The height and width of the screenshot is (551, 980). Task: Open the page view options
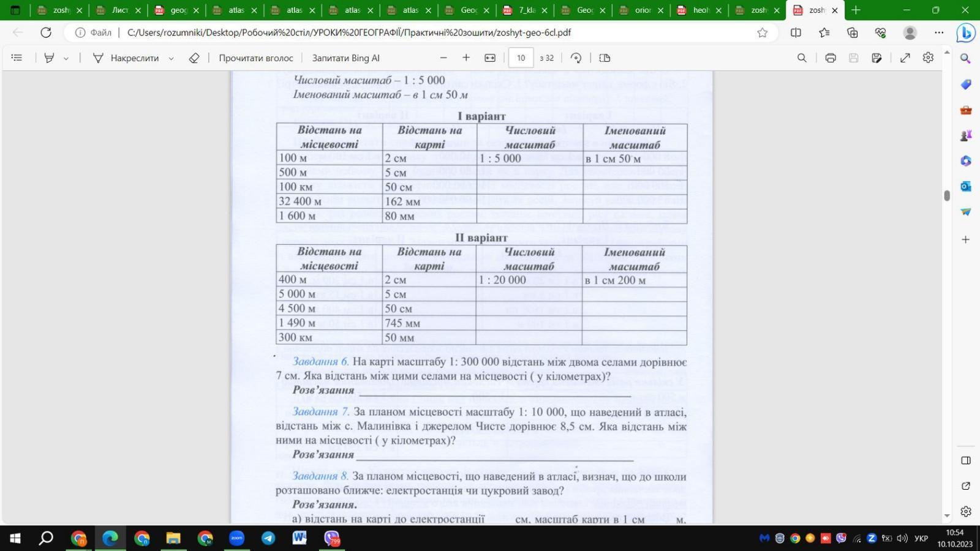[x=605, y=58]
